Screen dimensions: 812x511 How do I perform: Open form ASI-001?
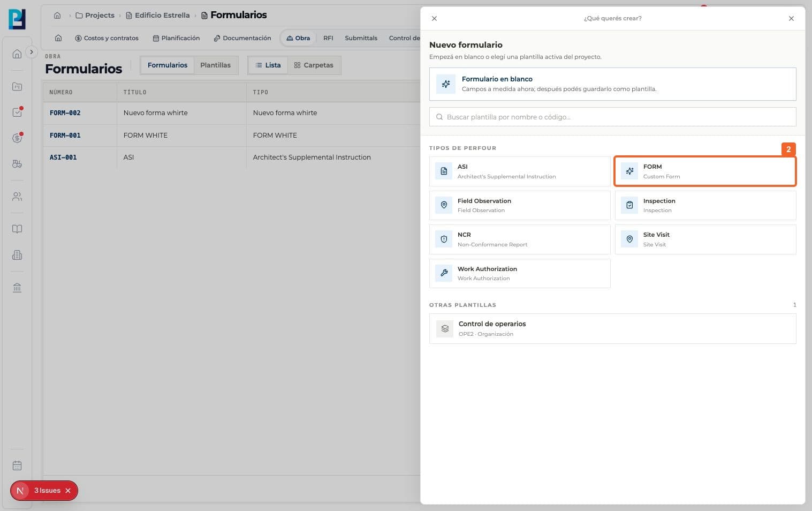tap(63, 157)
